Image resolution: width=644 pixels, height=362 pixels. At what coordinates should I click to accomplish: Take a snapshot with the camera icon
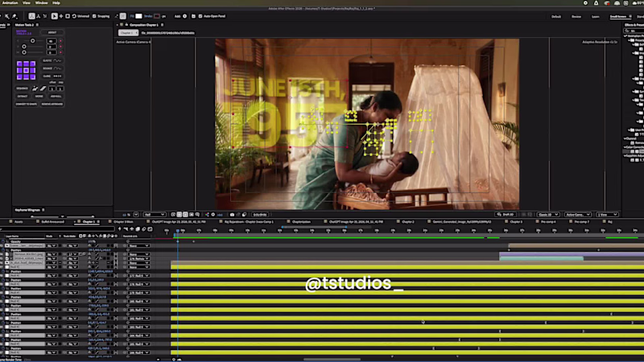(232, 215)
